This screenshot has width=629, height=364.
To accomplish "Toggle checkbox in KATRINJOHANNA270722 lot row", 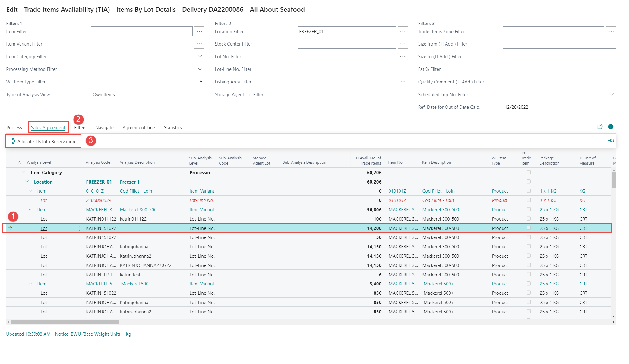I will coord(529,265).
